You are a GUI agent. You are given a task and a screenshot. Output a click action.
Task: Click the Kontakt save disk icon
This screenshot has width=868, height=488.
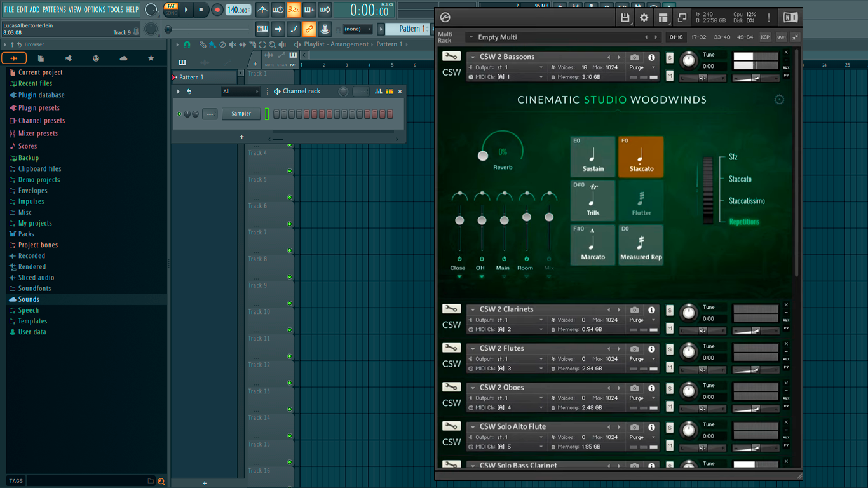(x=625, y=18)
